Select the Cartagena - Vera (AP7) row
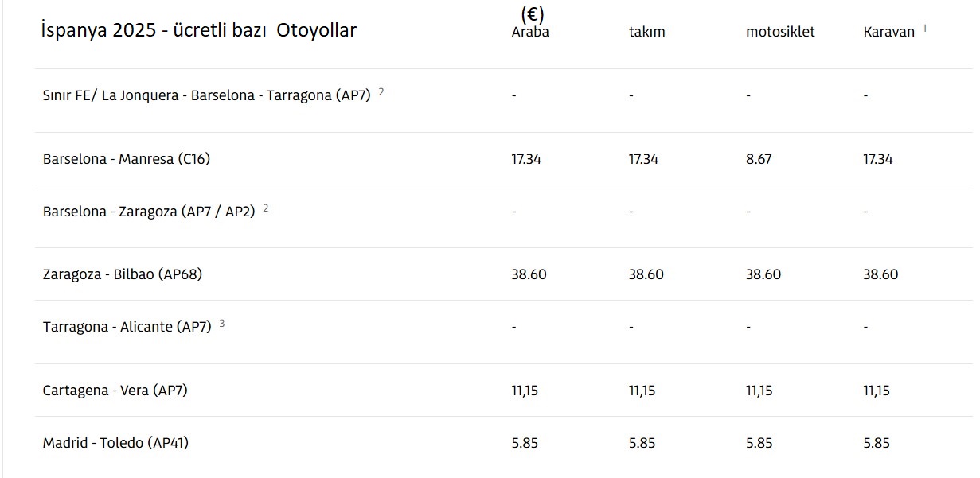The height and width of the screenshot is (478, 980). coord(115,391)
